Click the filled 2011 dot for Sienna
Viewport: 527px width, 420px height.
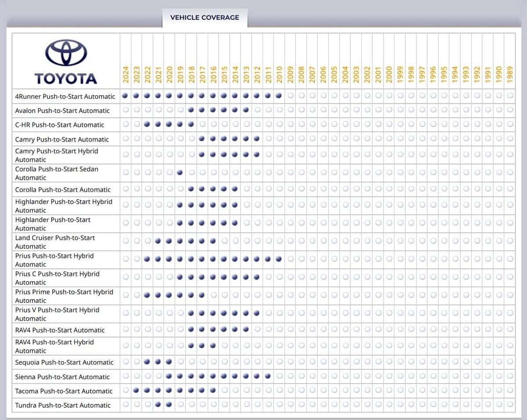pos(268,376)
